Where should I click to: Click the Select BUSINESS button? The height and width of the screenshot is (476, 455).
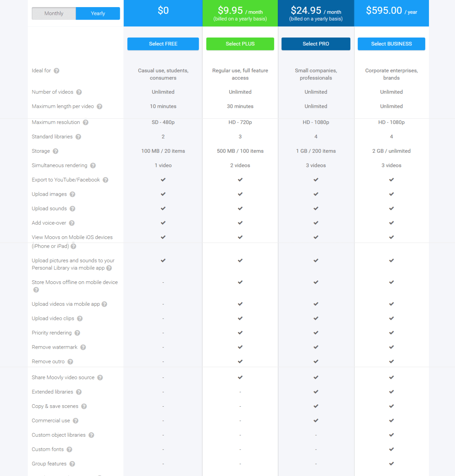click(x=391, y=44)
